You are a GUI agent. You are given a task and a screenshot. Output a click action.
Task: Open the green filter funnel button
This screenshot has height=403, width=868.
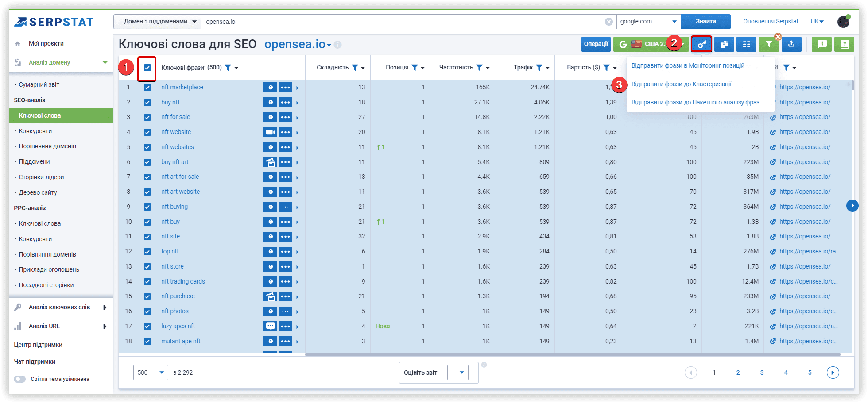pos(769,44)
